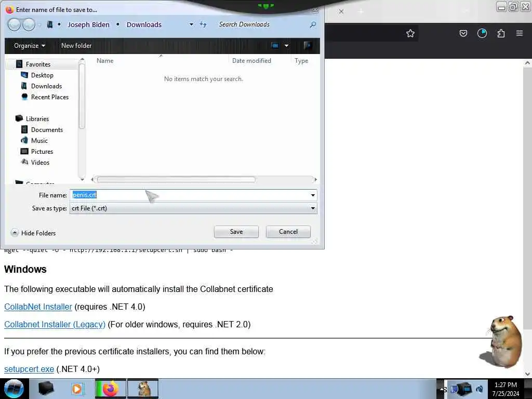Image resolution: width=532 pixels, height=399 pixels.
Task: Sort by Name column header
Action: [105, 61]
